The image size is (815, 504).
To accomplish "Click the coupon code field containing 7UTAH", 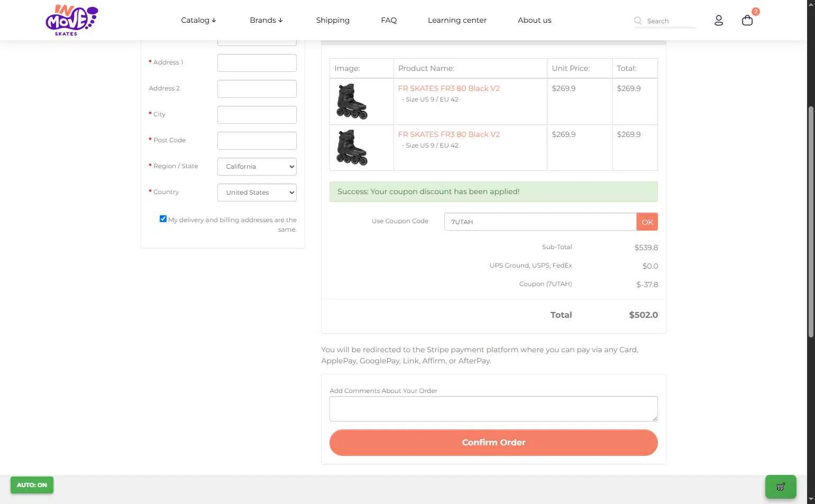I will pyautogui.click(x=541, y=222).
